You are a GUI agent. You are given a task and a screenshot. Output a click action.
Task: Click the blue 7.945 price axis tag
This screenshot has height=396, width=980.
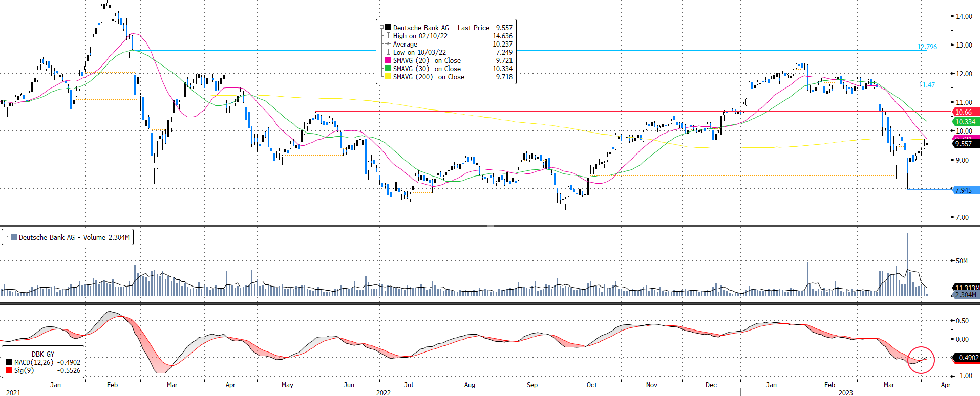tap(966, 190)
